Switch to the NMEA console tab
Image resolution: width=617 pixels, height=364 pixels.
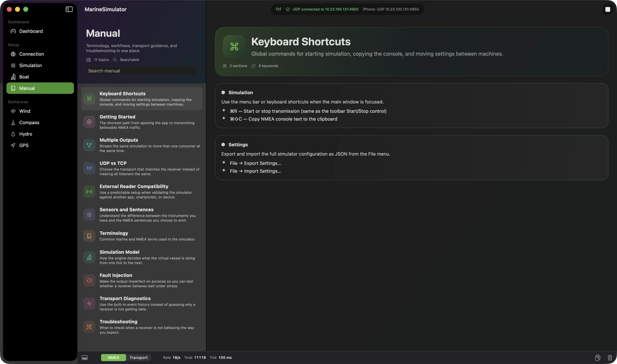[x=113, y=358]
